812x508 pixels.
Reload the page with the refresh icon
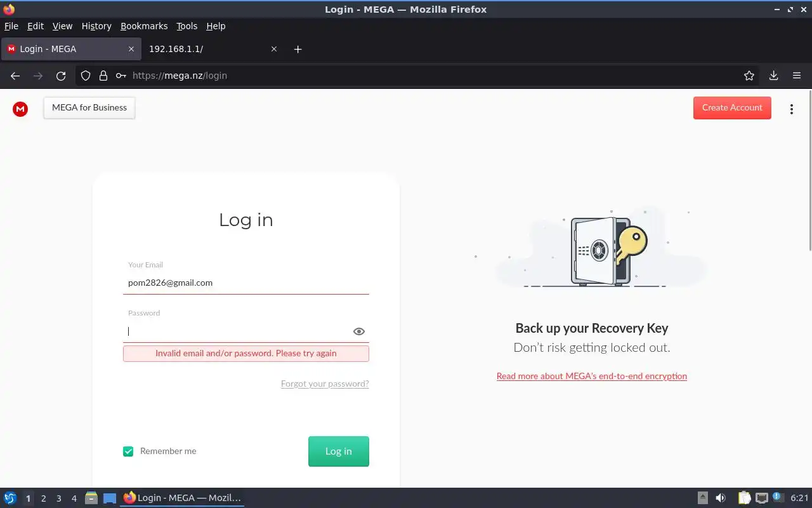[x=61, y=76]
